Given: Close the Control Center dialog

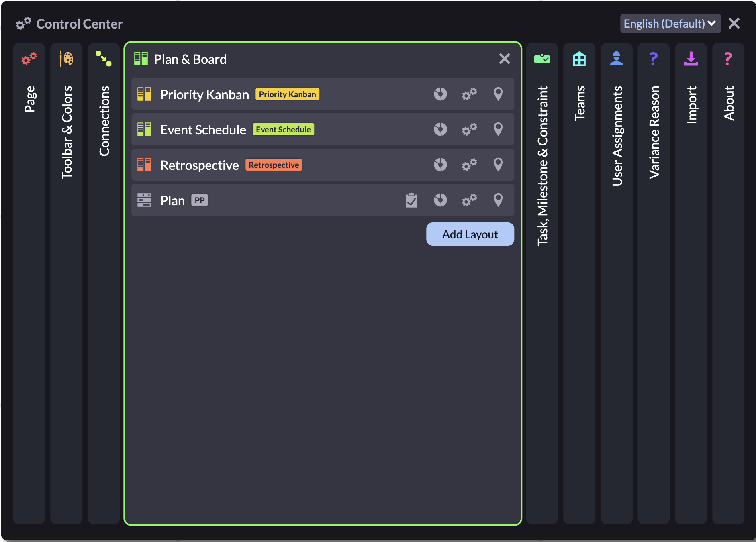Looking at the screenshot, I should (734, 24).
